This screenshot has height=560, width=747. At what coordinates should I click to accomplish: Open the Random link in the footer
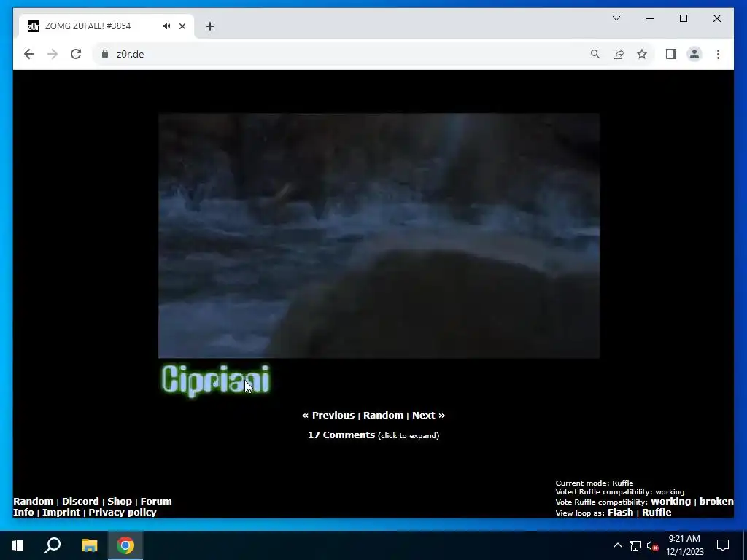point(33,501)
